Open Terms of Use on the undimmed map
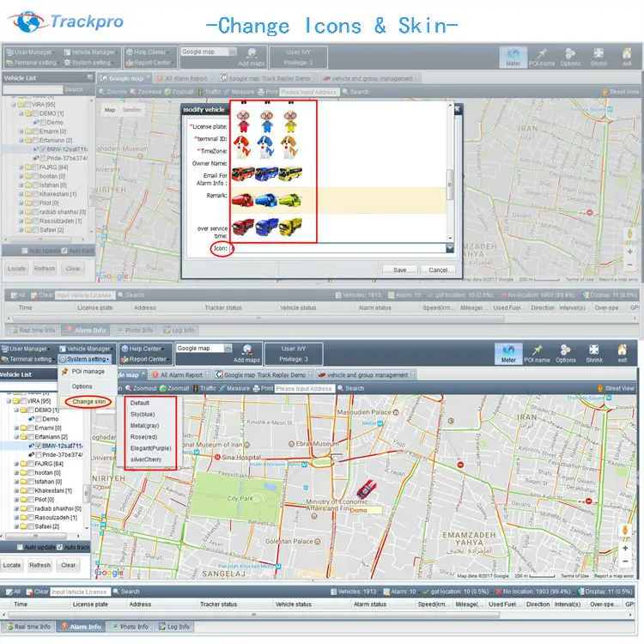 tap(574, 576)
